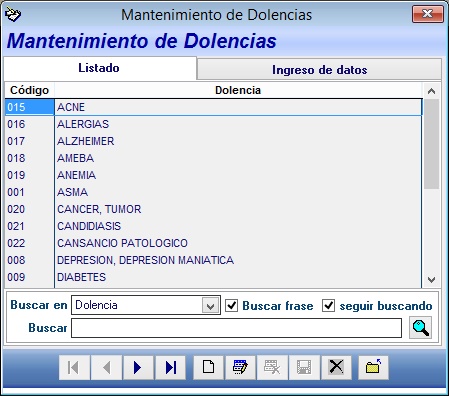The image size is (449, 396).
Task: Create a new blank record
Action: 208,367
